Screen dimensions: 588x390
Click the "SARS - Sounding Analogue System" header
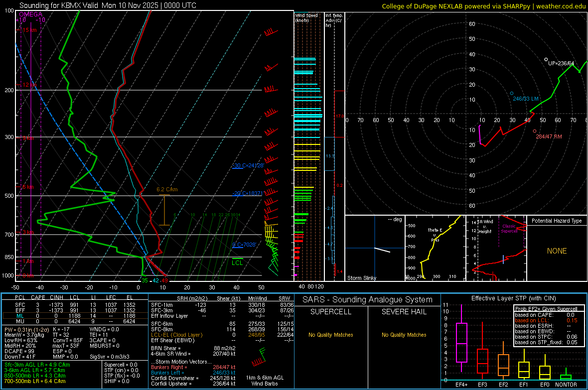coord(368,300)
